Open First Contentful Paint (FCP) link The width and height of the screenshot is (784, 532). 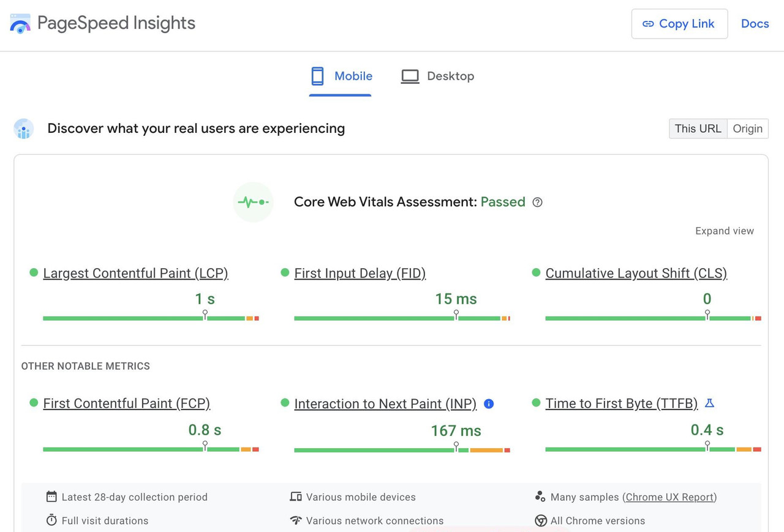(127, 403)
